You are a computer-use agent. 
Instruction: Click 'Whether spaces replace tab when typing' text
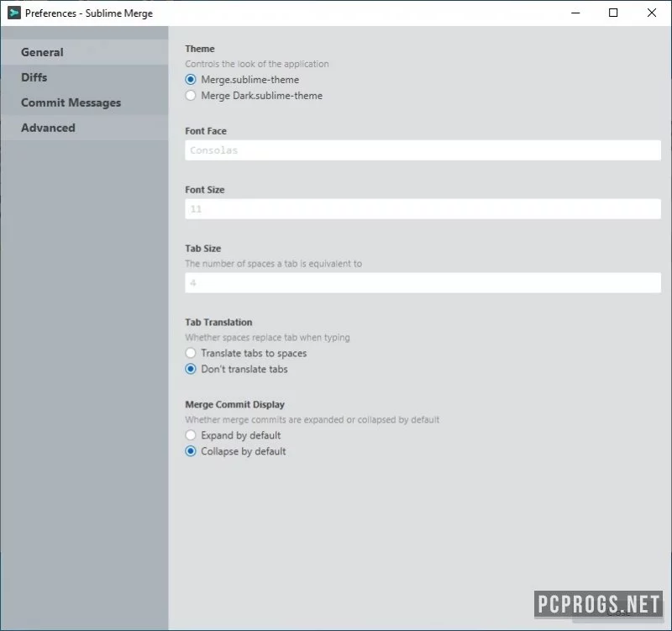coord(267,338)
